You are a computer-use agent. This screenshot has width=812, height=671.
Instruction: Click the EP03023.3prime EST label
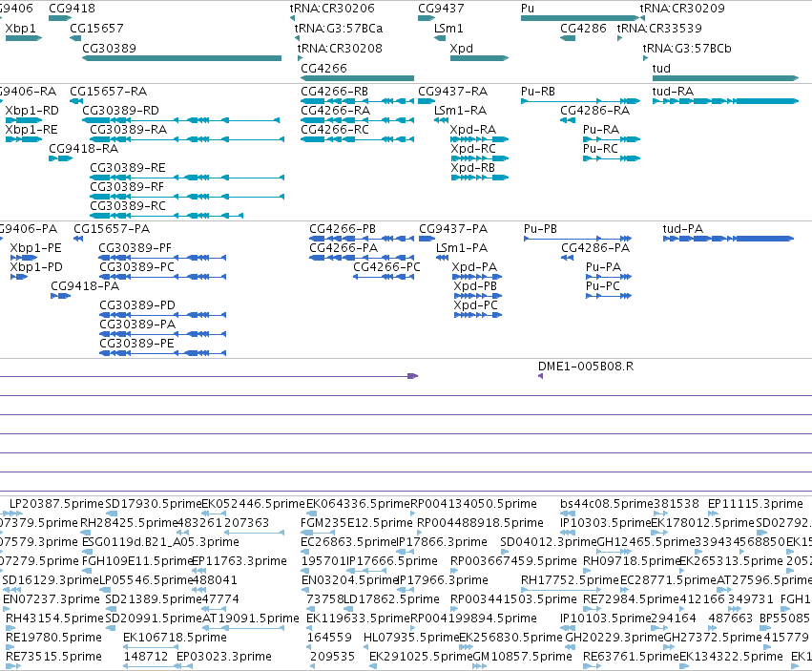224,657
